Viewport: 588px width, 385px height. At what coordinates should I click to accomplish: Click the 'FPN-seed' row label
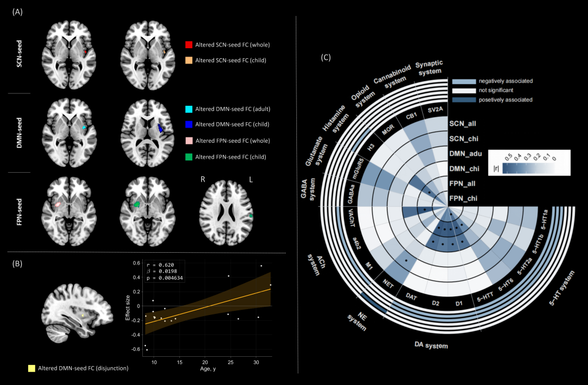pos(19,212)
